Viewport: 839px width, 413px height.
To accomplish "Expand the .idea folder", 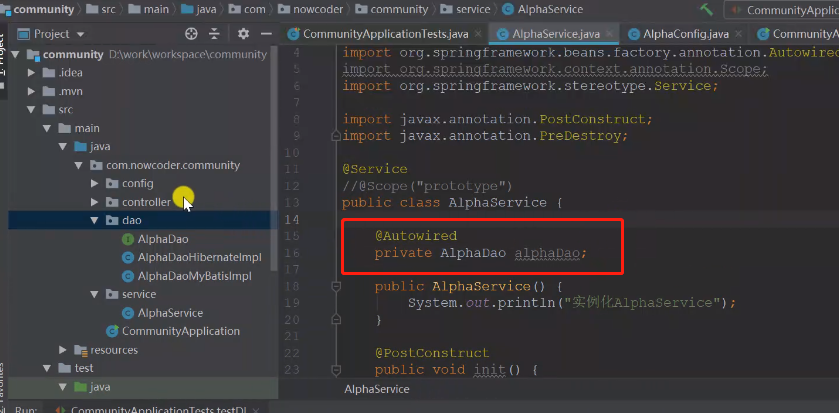I will pyautogui.click(x=32, y=73).
